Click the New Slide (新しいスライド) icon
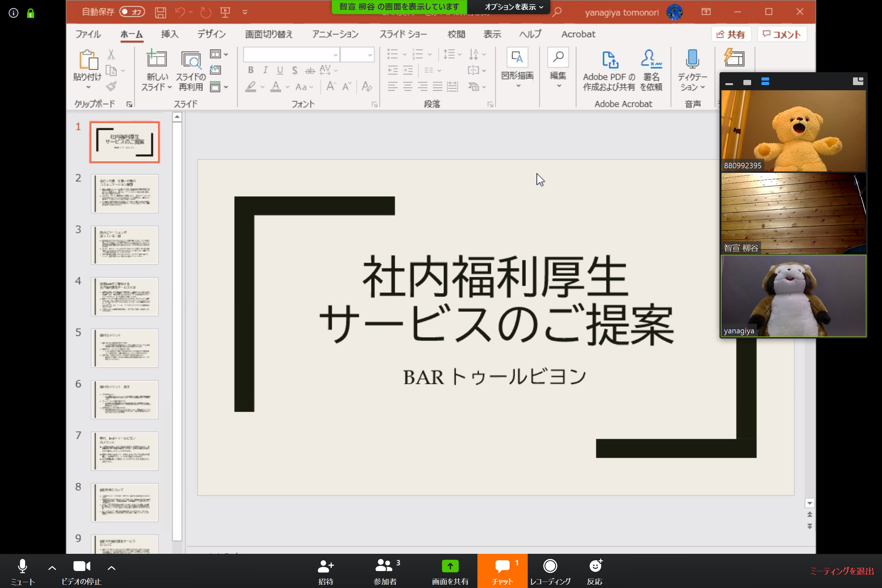 point(156,58)
